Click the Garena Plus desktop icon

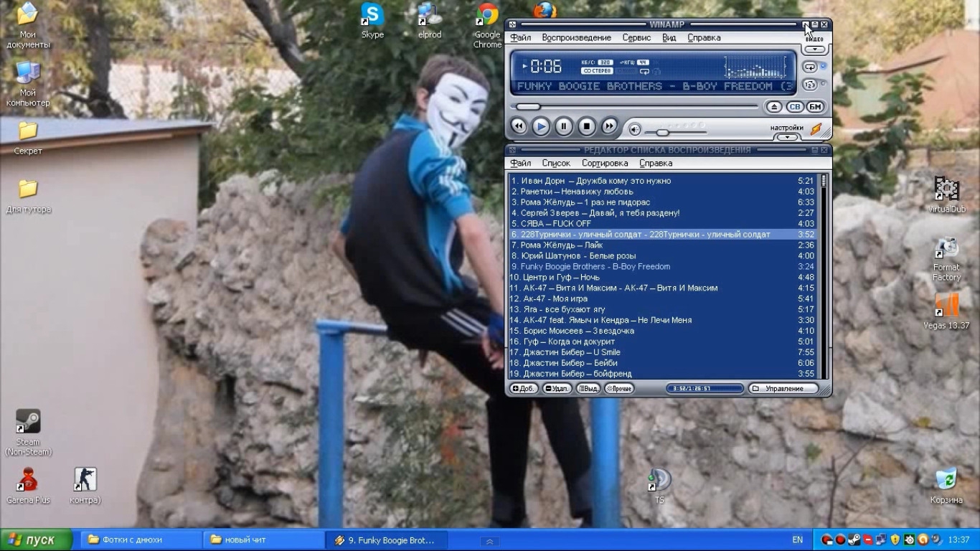pos(28,485)
